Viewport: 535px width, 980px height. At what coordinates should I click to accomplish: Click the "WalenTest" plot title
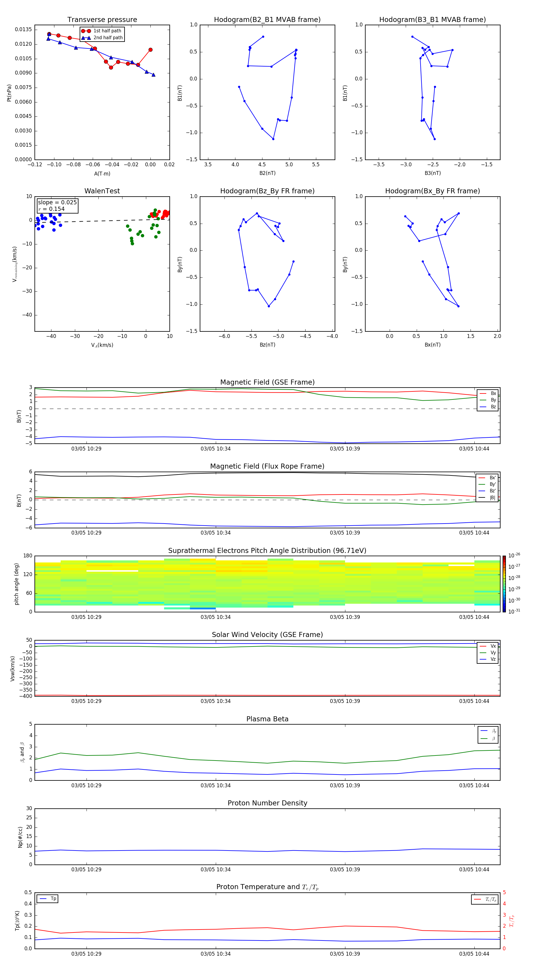coord(102,191)
